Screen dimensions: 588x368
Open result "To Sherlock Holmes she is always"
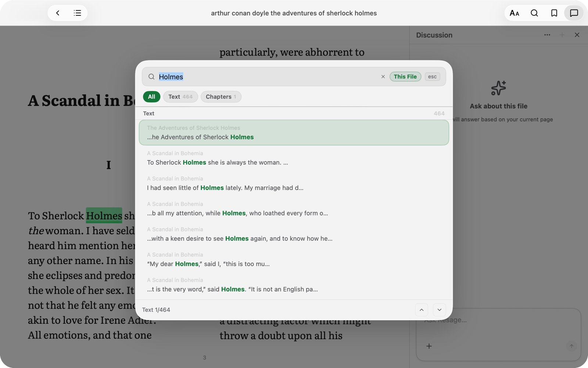coord(294,158)
